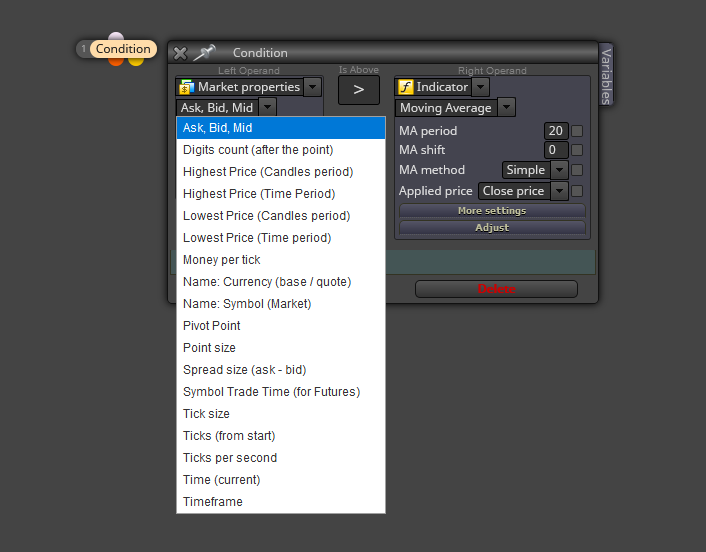
Task: Select Timeframe option
Action: [x=281, y=502]
